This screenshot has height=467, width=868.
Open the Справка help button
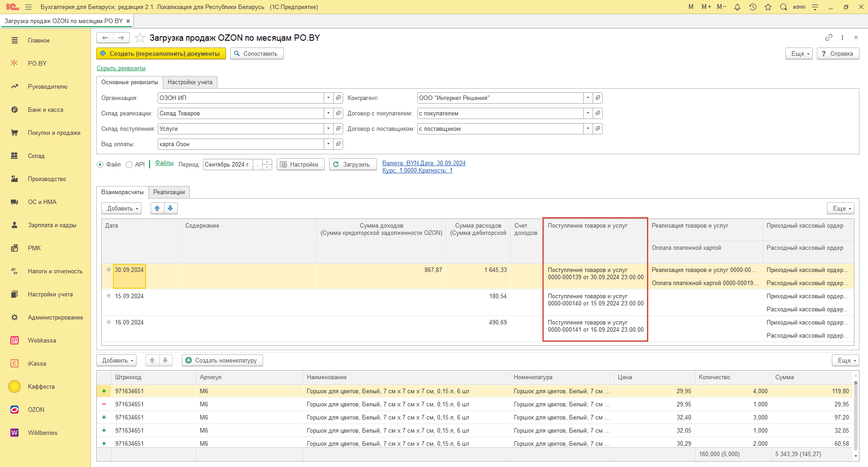(x=838, y=53)
